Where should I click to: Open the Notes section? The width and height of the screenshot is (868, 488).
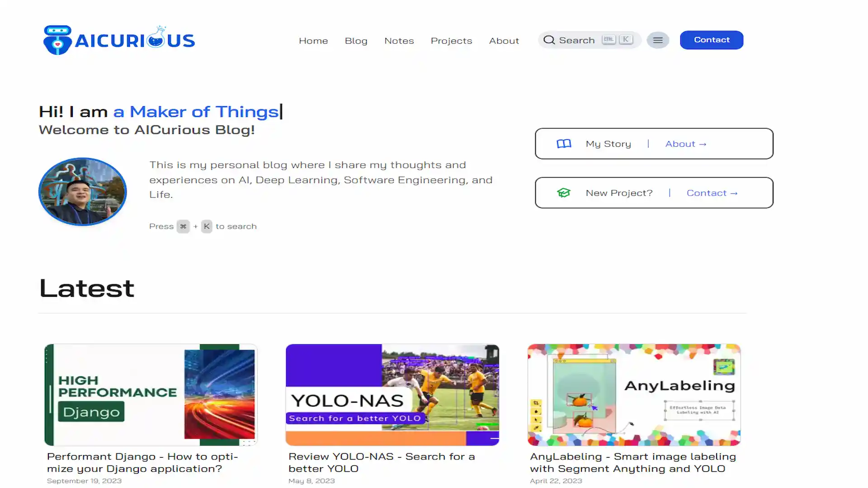(x=399, y=41)
